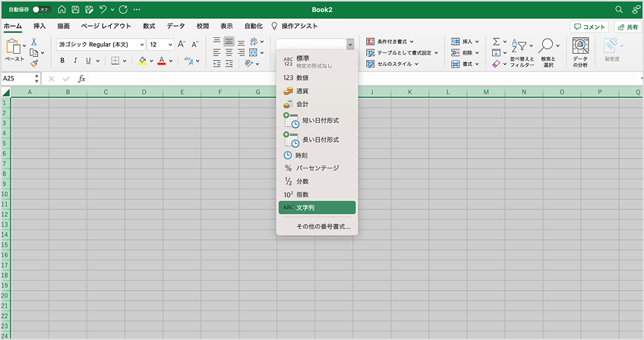
Task: Toggle Italic formatting
Action: [x=75, y=61]
